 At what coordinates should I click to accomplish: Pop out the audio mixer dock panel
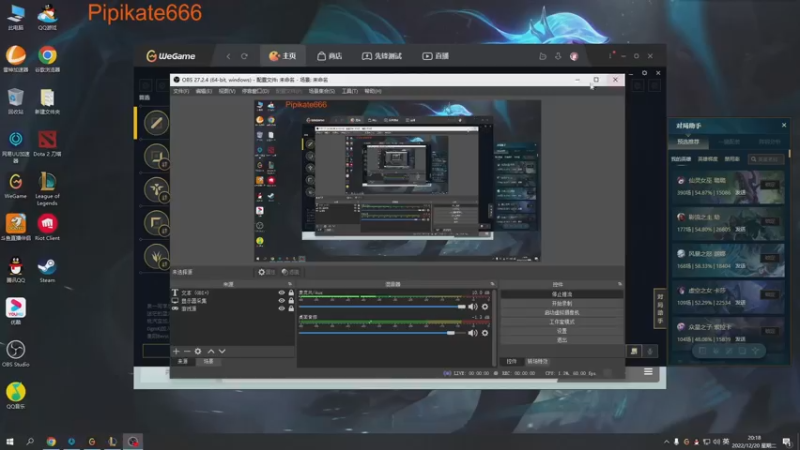[492, 284]
